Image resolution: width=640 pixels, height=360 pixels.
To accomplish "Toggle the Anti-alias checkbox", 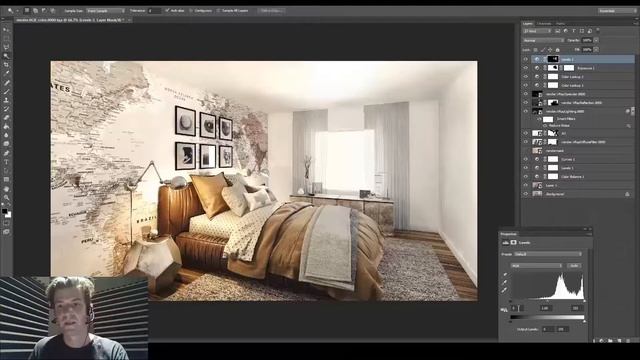I will click(167, 11).
